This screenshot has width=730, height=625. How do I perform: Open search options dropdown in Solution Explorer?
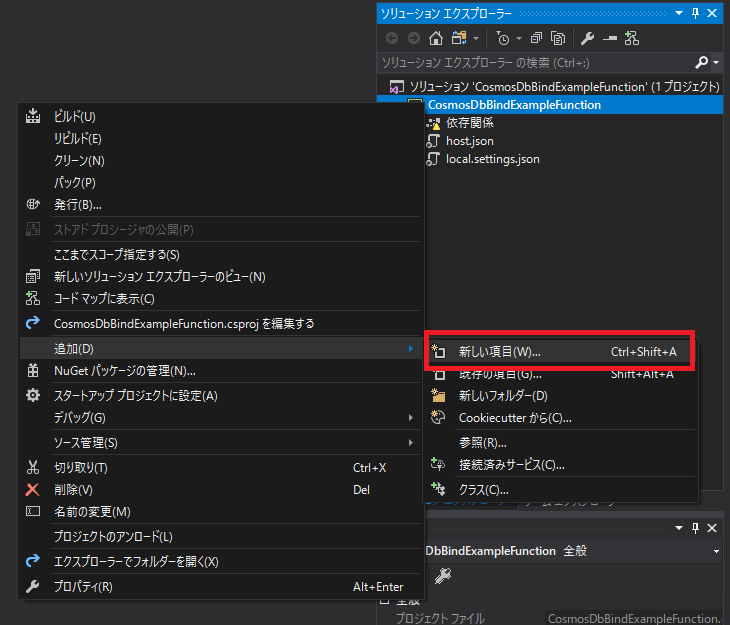pos(716,62)
